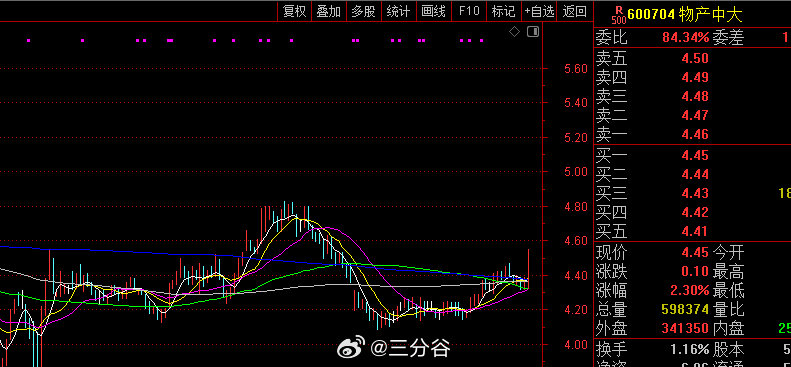The width and height of the screenshot is (791, 367).
Task: Click the diamond icon above chart
Action: tap(515, 32)
